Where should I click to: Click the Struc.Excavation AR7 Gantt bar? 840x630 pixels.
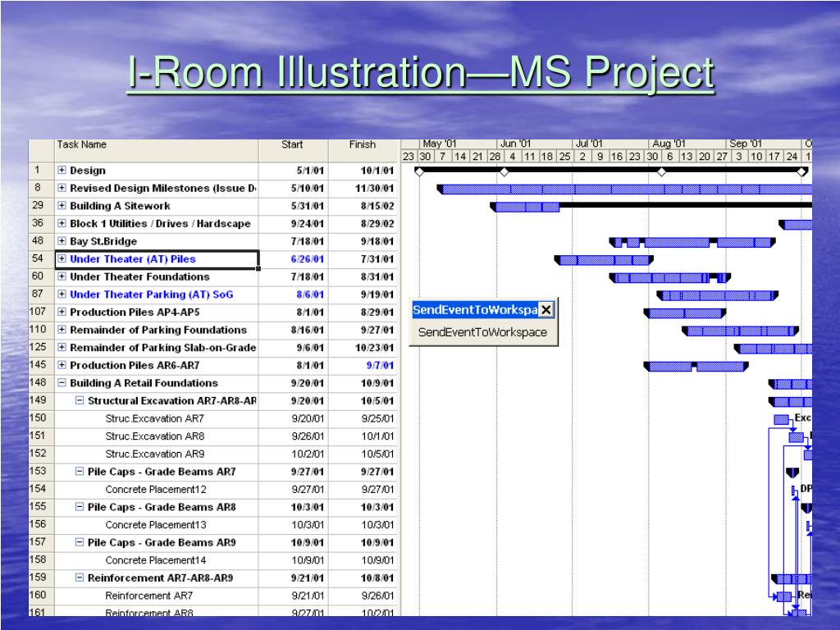click(781, 419)
